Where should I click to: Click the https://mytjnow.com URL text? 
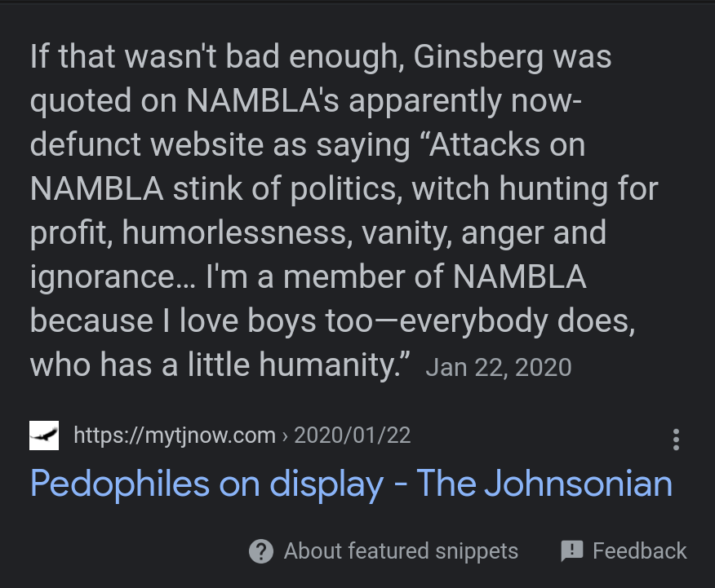coord(174,435)
